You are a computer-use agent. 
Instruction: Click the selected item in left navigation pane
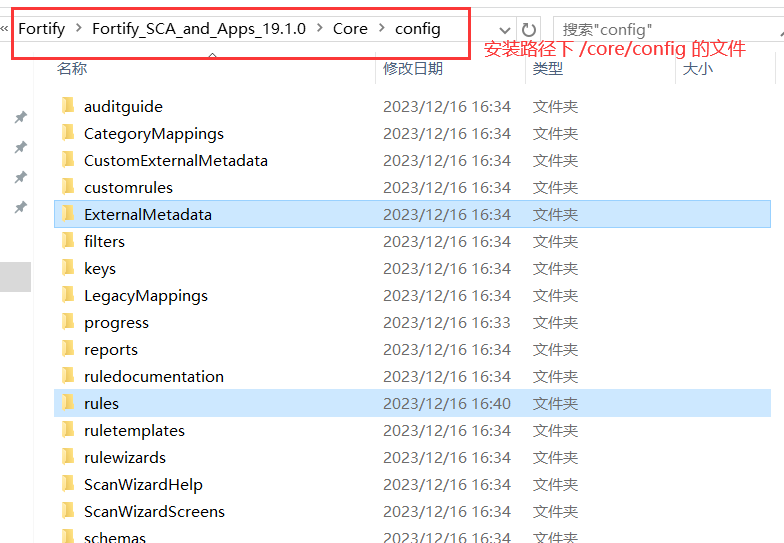16,276
